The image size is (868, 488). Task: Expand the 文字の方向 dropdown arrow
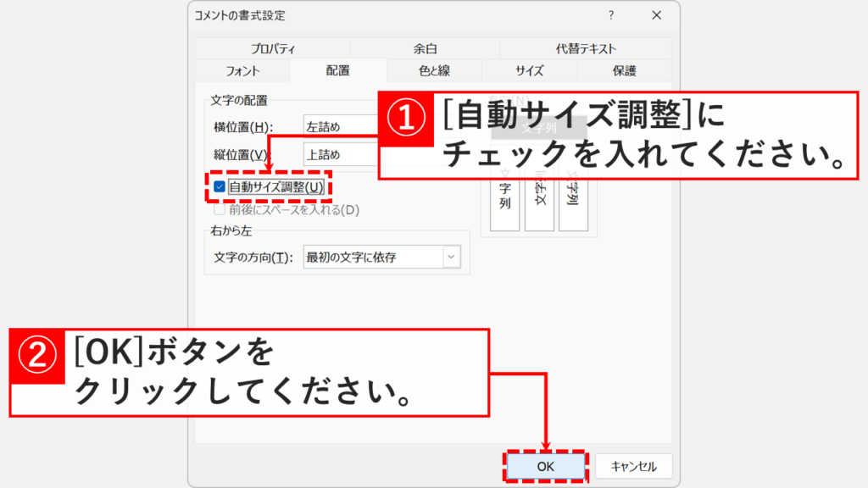[451, 257]
